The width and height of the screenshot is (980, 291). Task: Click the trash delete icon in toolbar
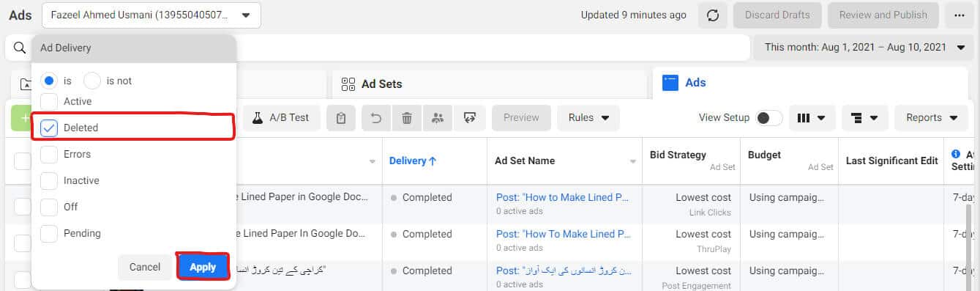click(x=407, y=117)
